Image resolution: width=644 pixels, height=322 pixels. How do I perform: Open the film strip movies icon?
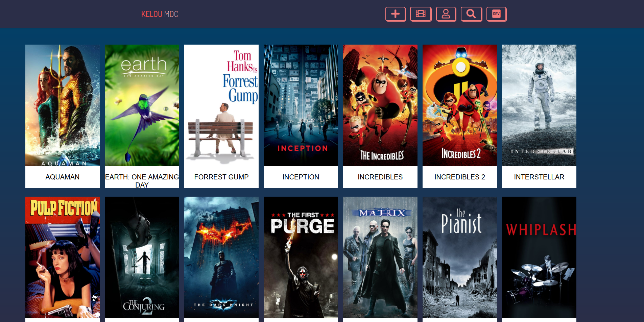pyautogui.click(x=421, y=14)
